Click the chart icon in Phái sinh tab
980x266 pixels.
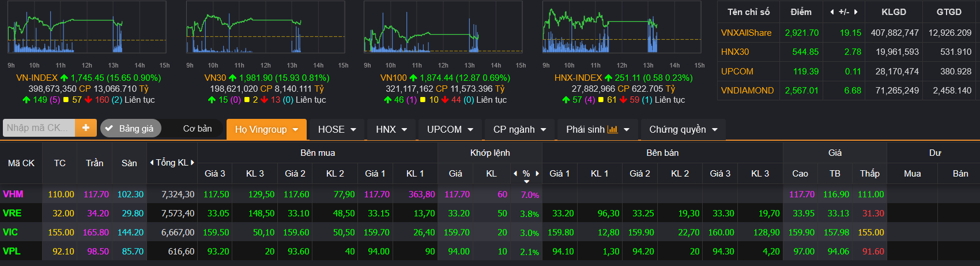pos(612,129)
